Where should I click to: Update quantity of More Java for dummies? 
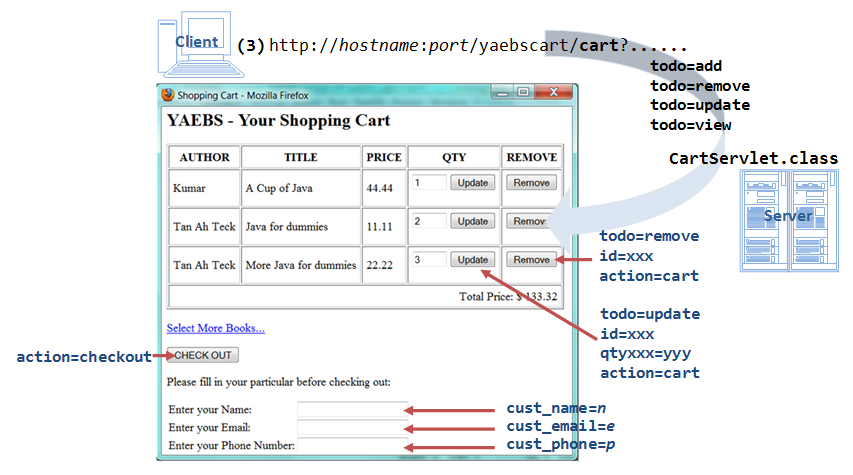tap(473, 260)
